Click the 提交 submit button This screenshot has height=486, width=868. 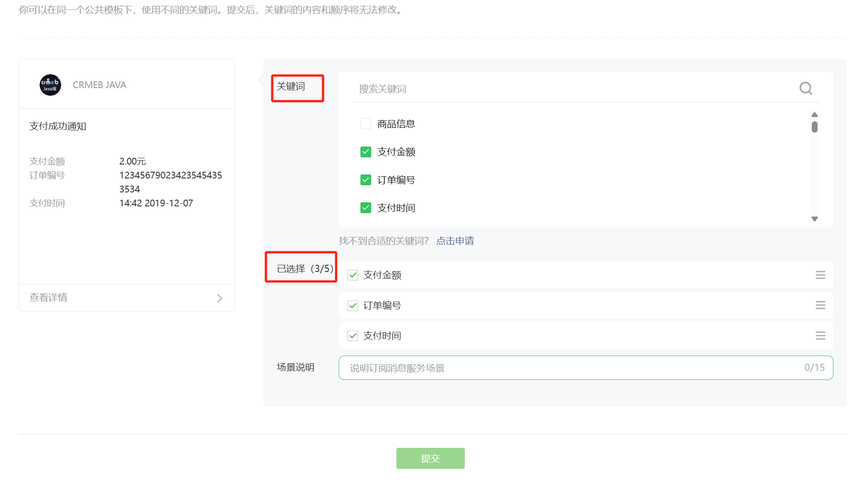pyautogui.click(x=430, y=458)
